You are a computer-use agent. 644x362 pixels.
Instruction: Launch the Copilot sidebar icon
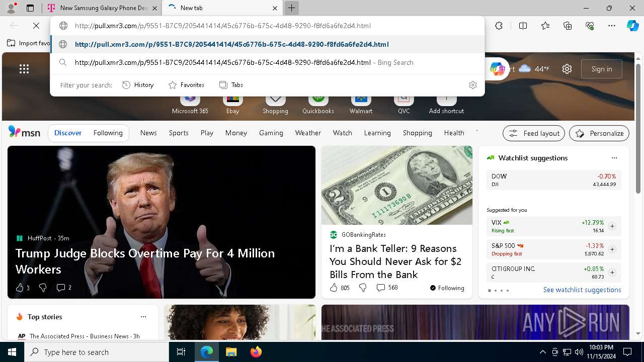[632, 26]
